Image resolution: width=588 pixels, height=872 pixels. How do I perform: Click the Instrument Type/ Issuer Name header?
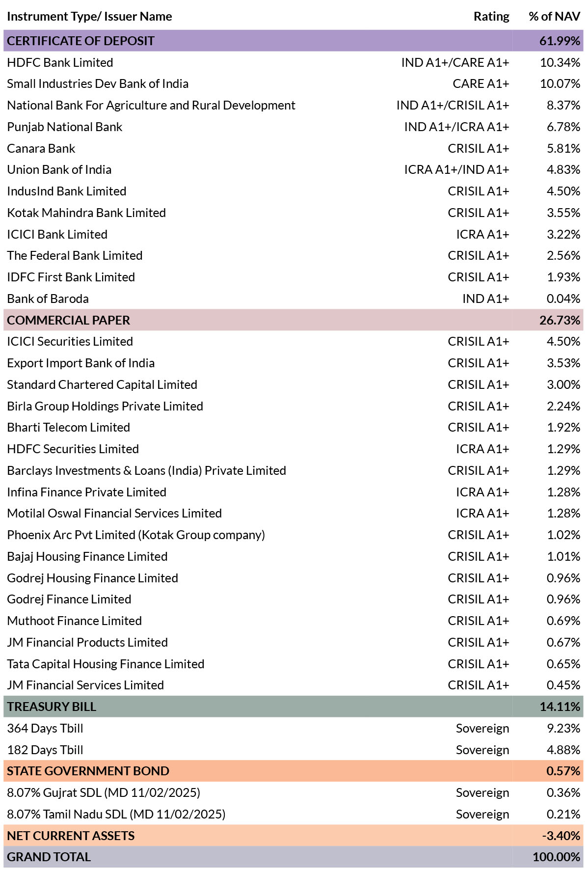click(89, 16)
